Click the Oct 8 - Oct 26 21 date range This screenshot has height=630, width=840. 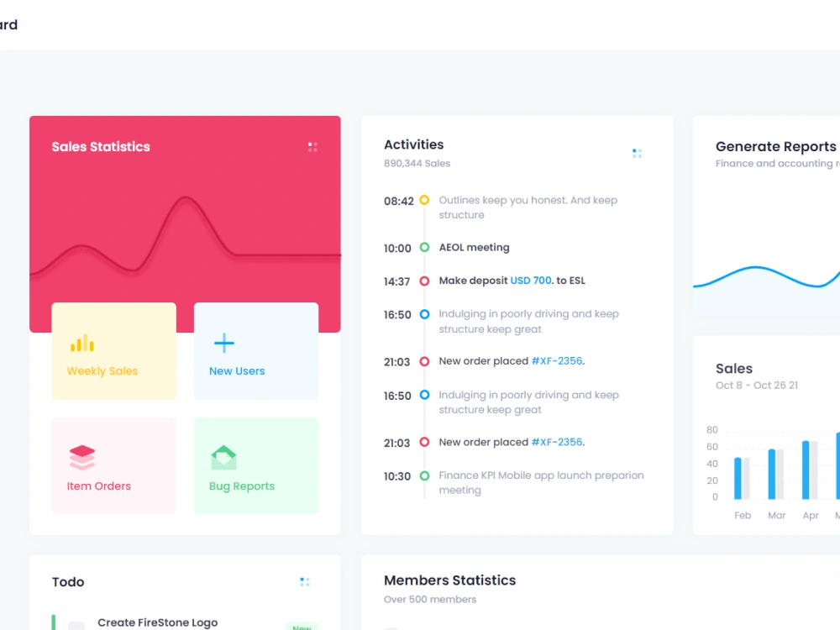tap(757, 386)
